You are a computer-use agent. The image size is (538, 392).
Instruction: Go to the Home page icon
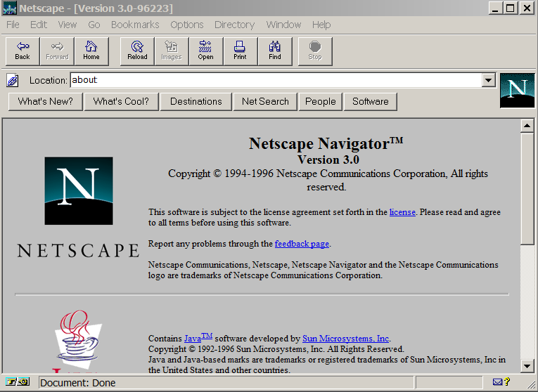[x=91, y=51]
